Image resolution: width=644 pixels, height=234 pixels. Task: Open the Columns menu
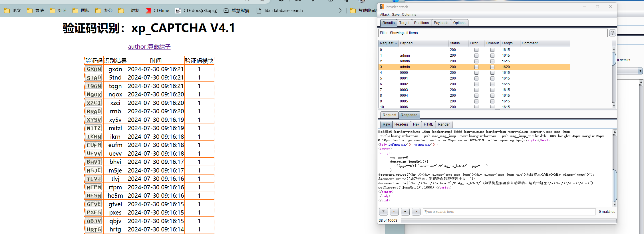coord(409,15)
